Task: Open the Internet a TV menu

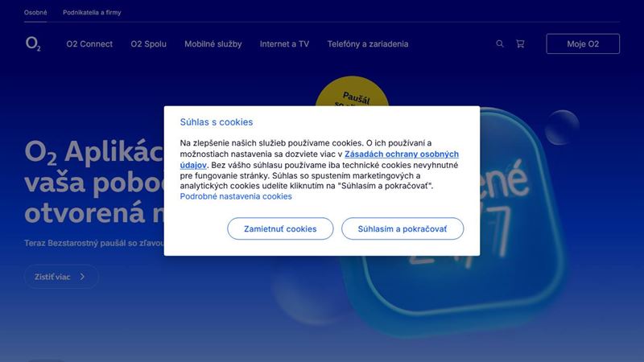Action: [284, 44]
